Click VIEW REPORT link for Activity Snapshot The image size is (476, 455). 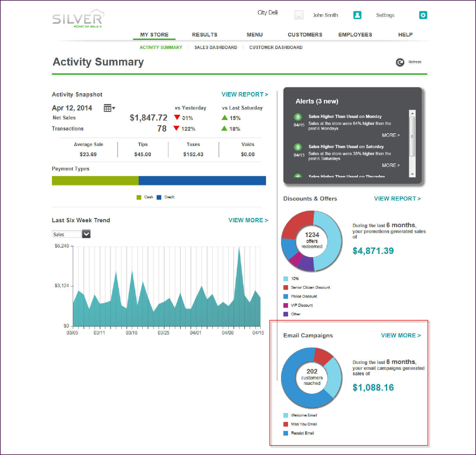(x=245, y=94)
